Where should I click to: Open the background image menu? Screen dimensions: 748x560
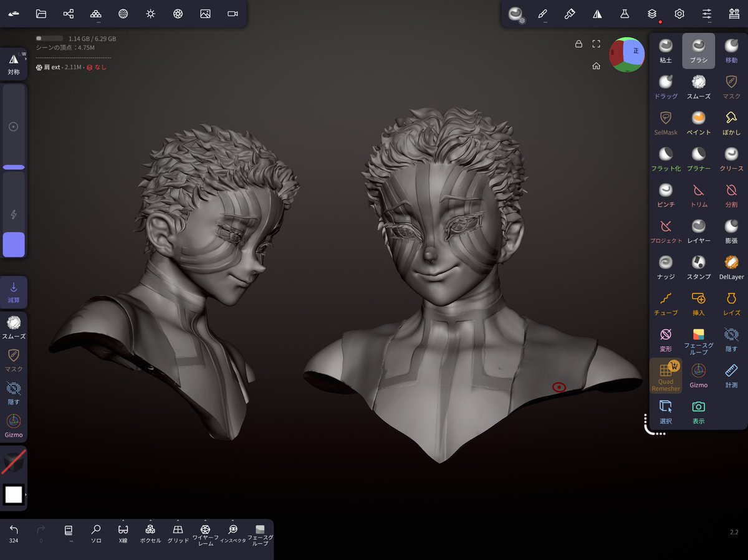pos(205,14)
